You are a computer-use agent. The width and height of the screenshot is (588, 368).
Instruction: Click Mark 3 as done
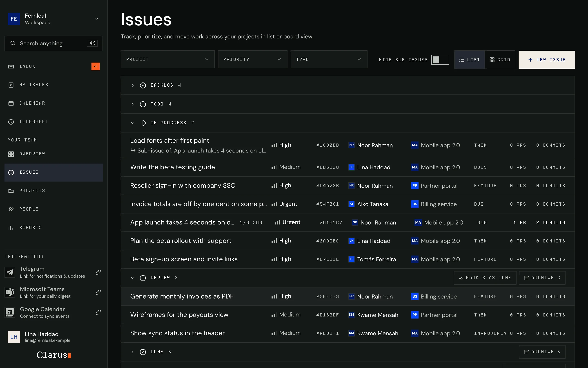pyautogui.click(x=485, y=278)
